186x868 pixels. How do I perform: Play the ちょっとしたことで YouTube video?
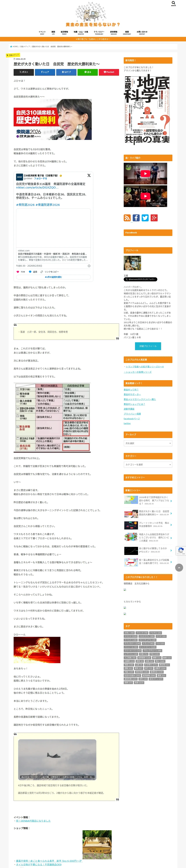click(x=145, y=196)
